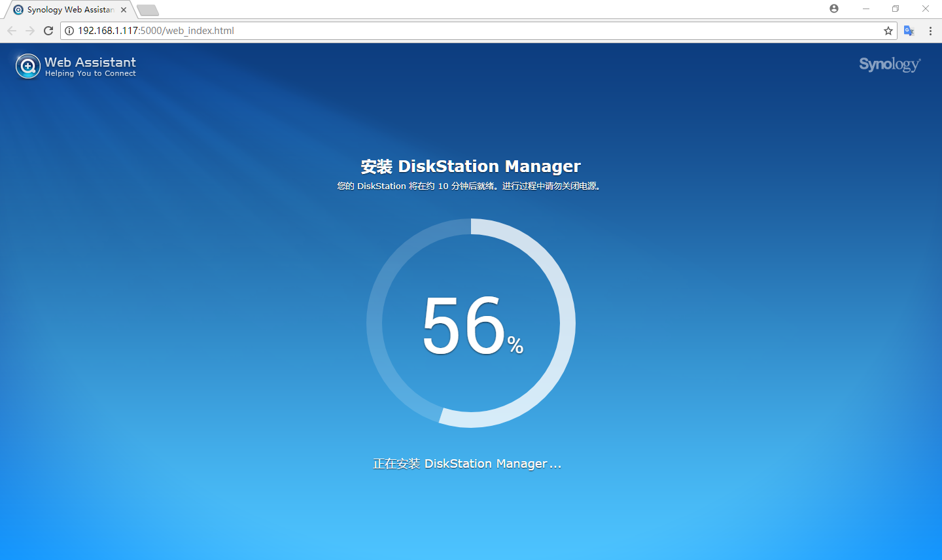Click the '正在安装 DiskStation Manager…' status text
This screenshot has width=942, height=560.
[467, 464]
